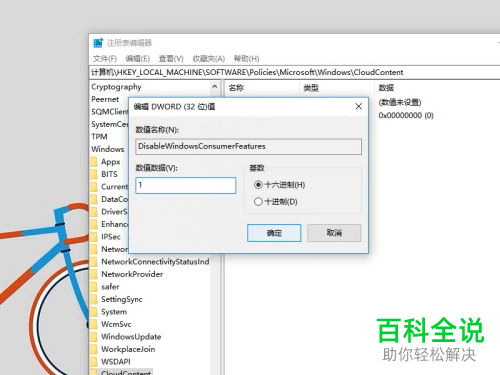Click the safer folder icon
The height and width of the screenshot is (375, 500).
coord(94,287)
